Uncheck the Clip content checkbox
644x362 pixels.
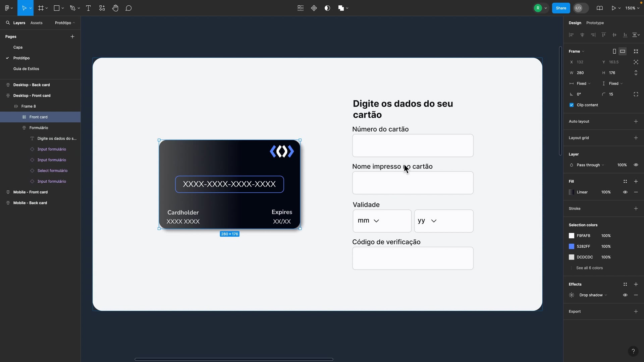coord(572,105)
